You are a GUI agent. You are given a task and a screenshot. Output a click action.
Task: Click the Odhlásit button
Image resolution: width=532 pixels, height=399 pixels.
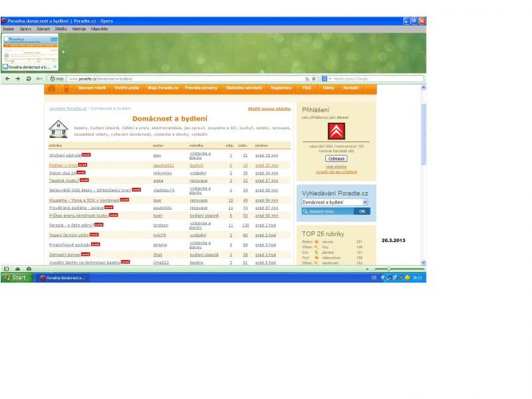coord(336,159)
